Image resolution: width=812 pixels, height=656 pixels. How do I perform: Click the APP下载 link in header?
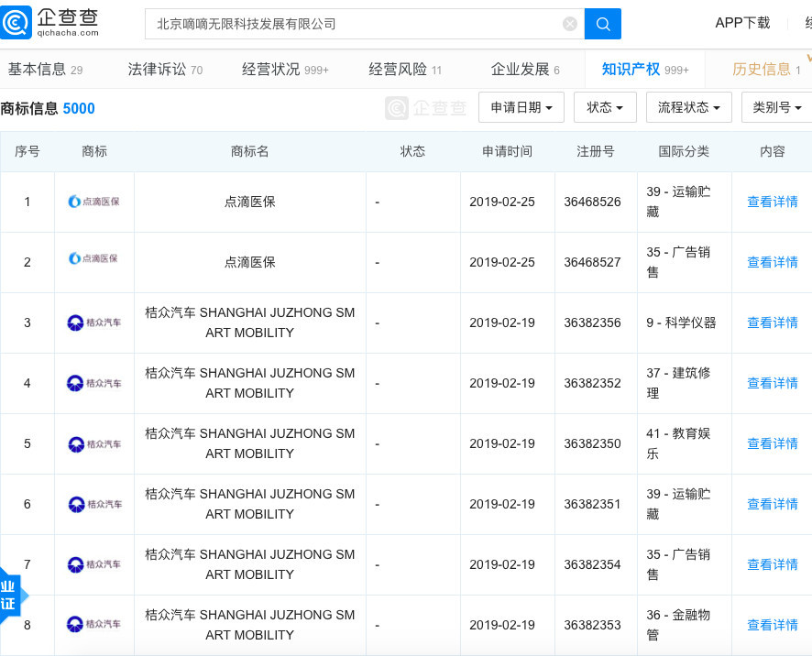(742, 23)
